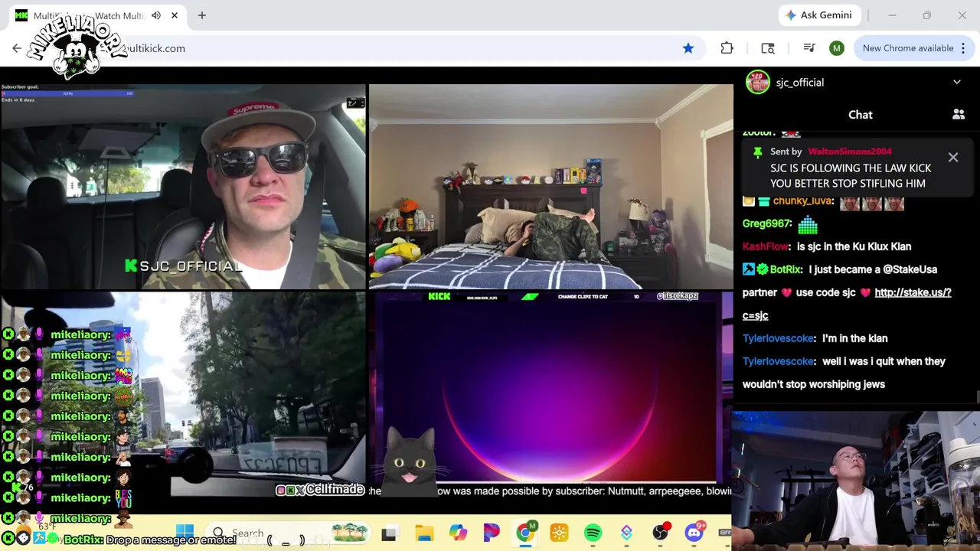Close the MultiKick browser tab
The image size is (980, 551).
click(x=175, y=15)
